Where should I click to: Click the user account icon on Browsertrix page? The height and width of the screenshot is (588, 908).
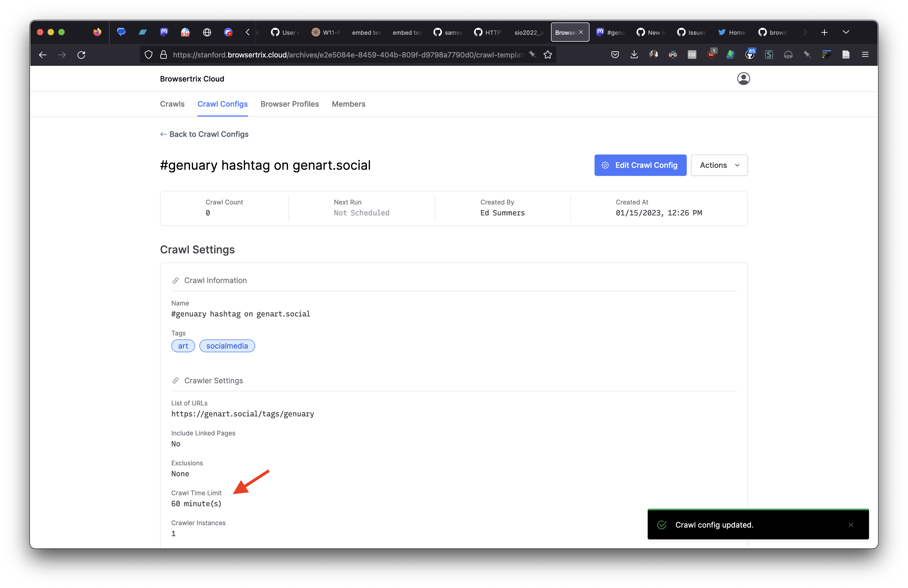[744, 79]
